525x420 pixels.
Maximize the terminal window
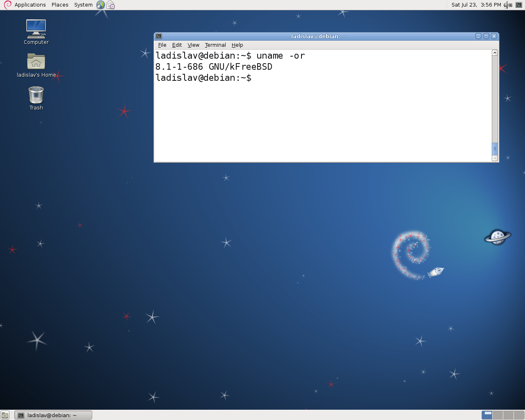coord(486,36)
